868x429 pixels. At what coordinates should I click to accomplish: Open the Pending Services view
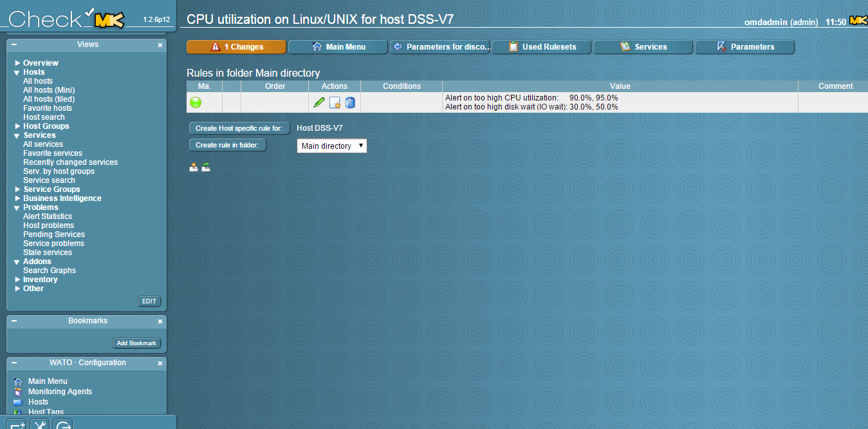pyautogui.click(x=54, y=234)
